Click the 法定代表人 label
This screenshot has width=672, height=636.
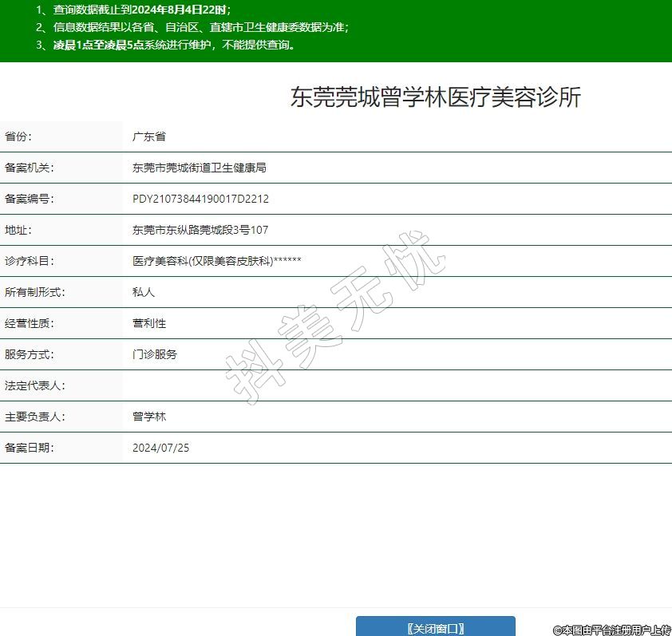point(34,385)
